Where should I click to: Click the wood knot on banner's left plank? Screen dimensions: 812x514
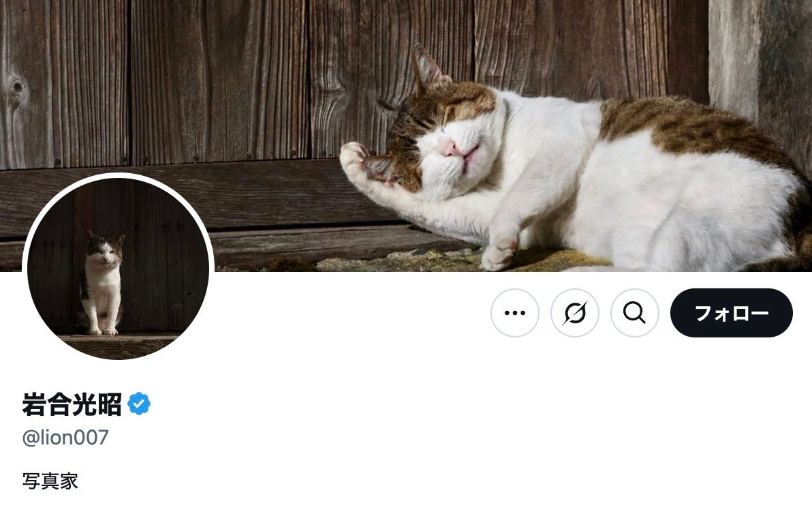(x=16, y=86)
